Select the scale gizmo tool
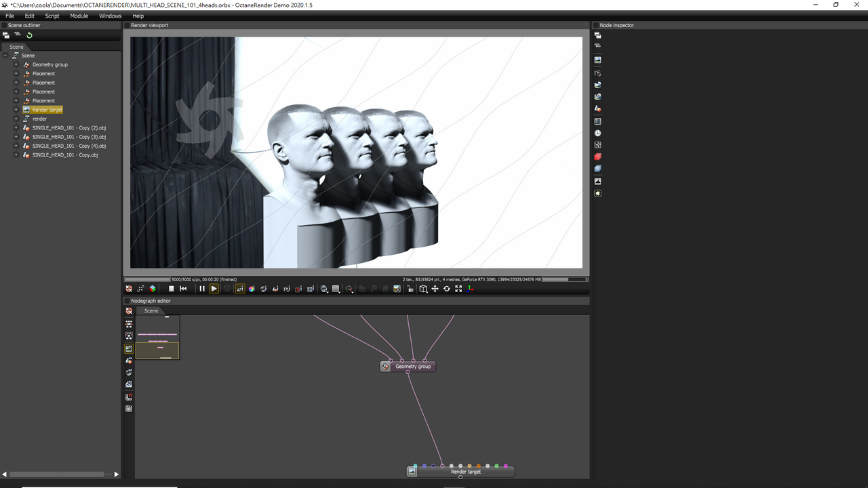 458,289
